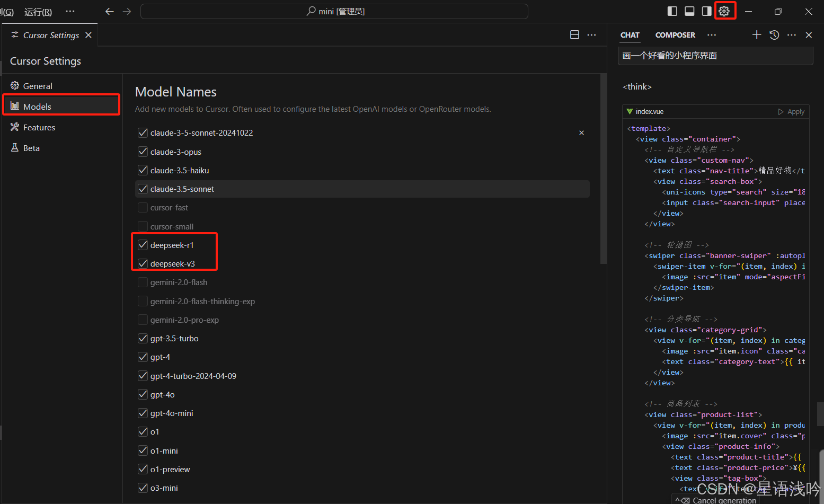Uncheck claude-3.5-haiku model
Image resolution: width=824 pixels, height=504 pixels.
[143, 170]
